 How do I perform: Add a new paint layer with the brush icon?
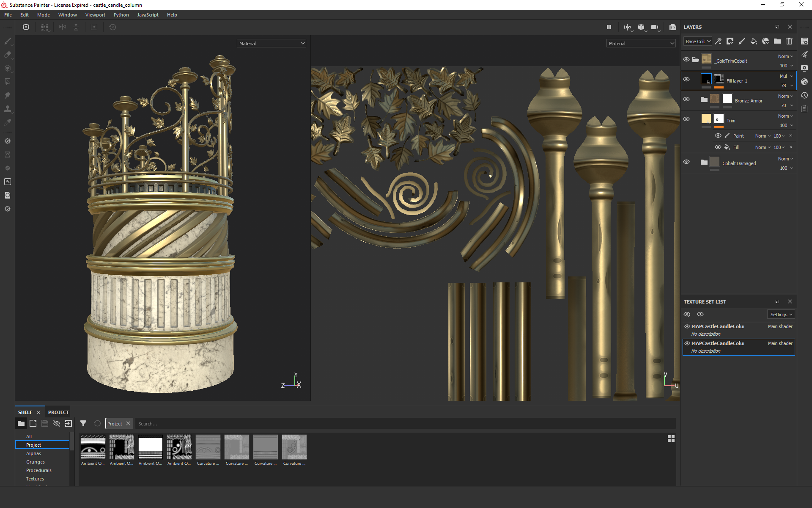[741, 41]
